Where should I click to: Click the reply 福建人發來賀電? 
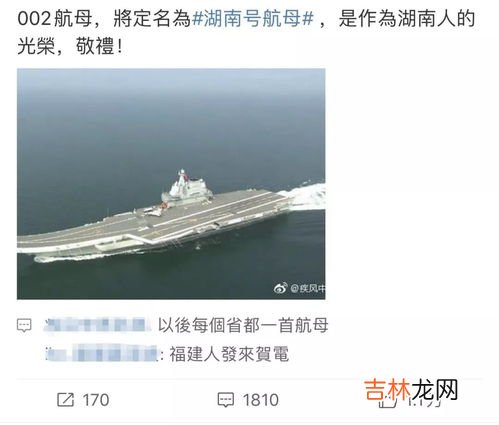pos(229,354)
